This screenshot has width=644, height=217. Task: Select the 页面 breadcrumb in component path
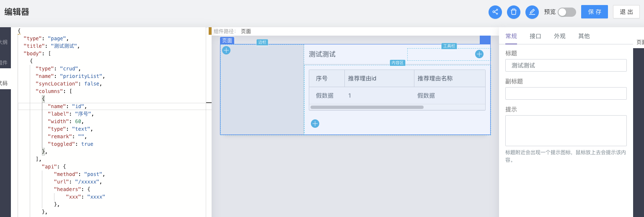[246, 31]
